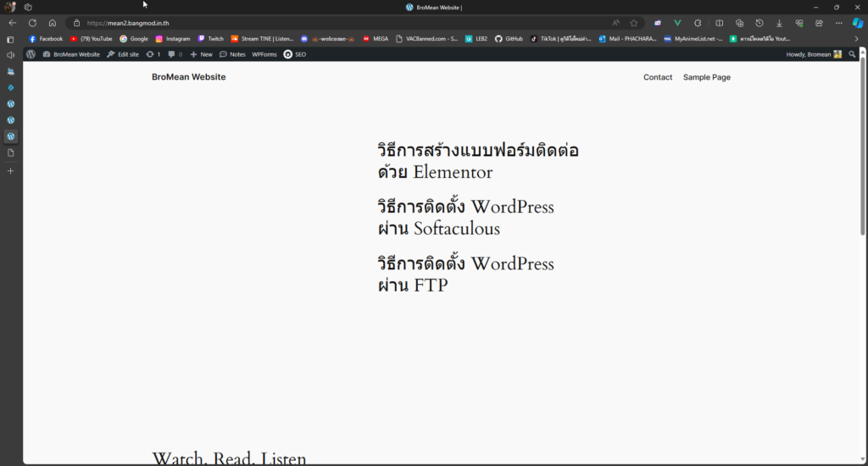Go to the browser home page icon
This screenshot has height=466, width=868.
[x=53, y=23]
